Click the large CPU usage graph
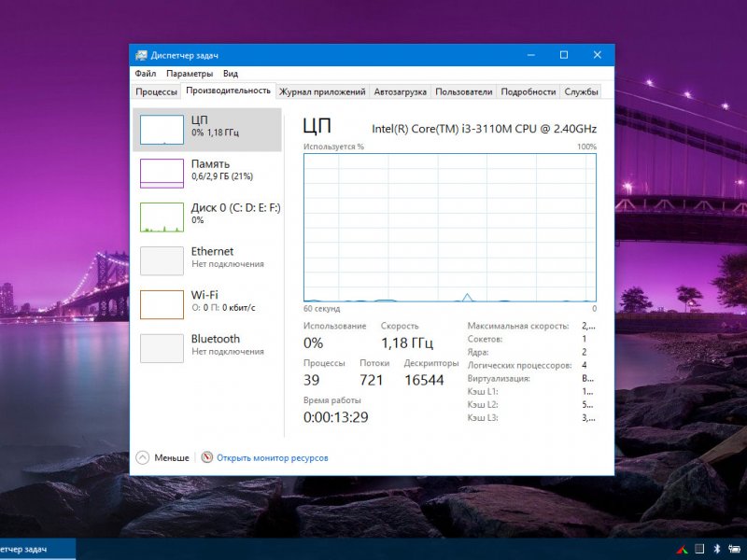 pyautogui.click(x=450, y=228)
